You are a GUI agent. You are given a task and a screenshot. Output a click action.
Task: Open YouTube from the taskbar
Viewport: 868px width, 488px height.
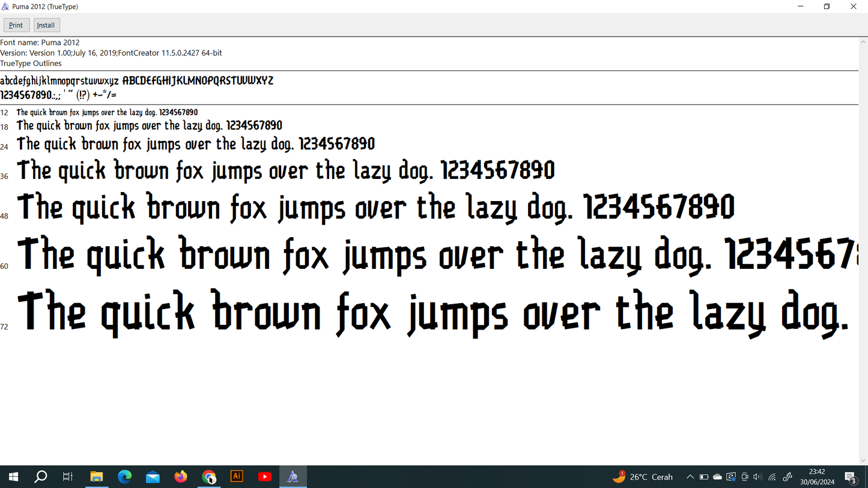[x=264, y=476]
